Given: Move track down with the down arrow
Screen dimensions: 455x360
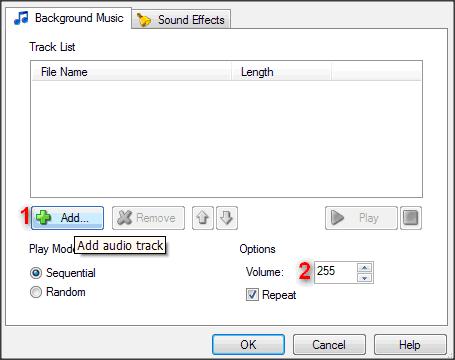Looking at the screenshot, I should [x=227, y=218].
